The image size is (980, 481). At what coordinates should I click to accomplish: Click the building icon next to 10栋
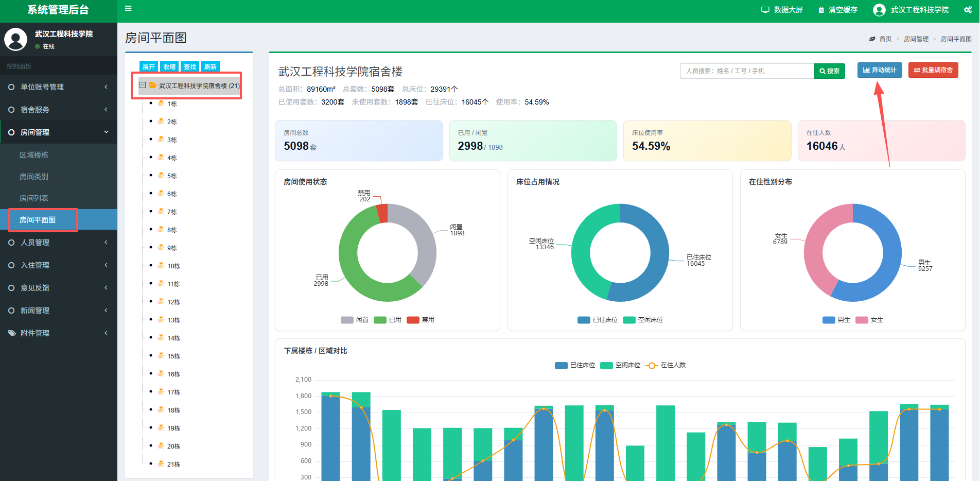161,266
